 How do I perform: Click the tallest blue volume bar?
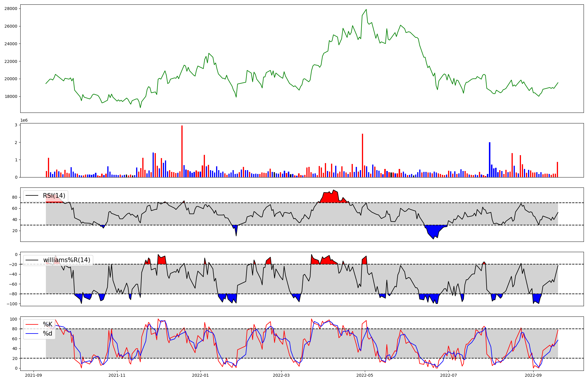point(490,160)
